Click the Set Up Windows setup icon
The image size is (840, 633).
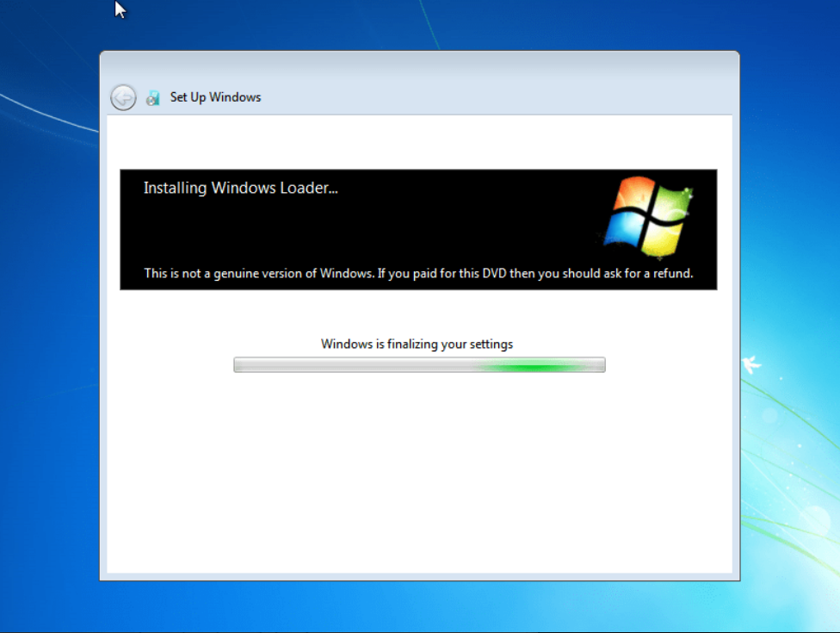click(x=152, y=97)
